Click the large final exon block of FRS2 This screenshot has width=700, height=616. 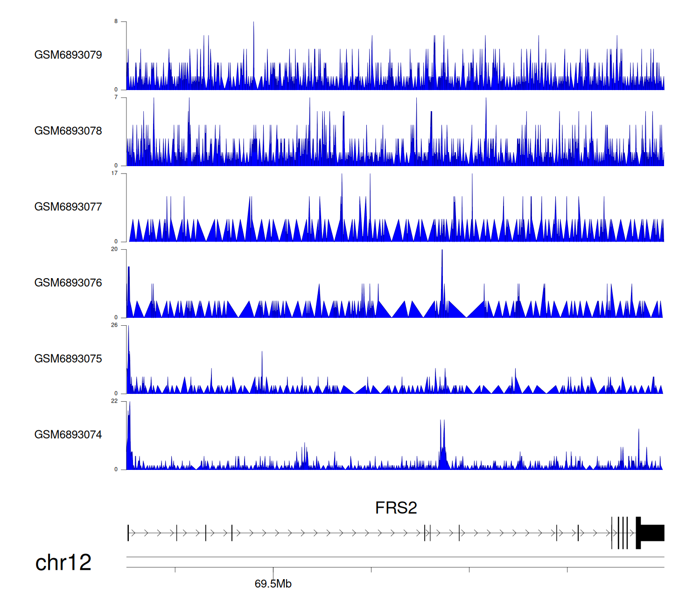(x=652, y=533)
